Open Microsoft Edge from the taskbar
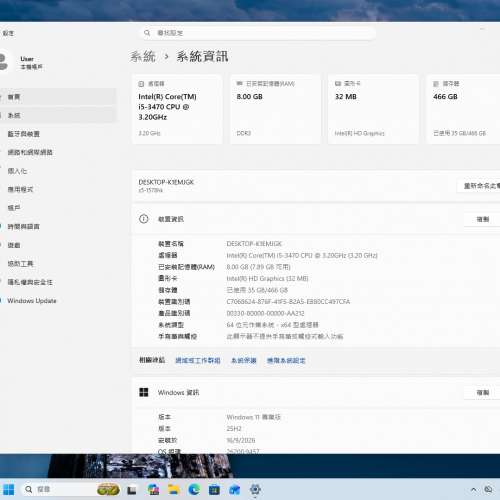This screenshot has height=500, width=500. [x=194, y=489]
